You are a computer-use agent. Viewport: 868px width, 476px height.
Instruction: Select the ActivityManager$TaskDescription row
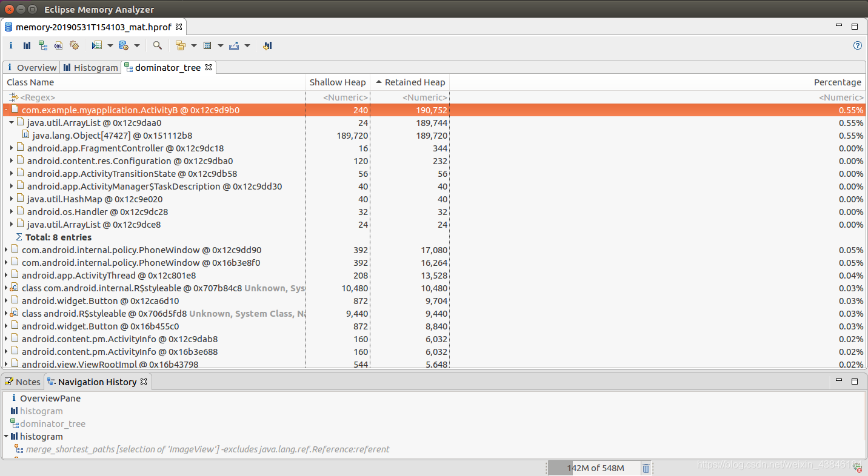click(x=434, y=187)
